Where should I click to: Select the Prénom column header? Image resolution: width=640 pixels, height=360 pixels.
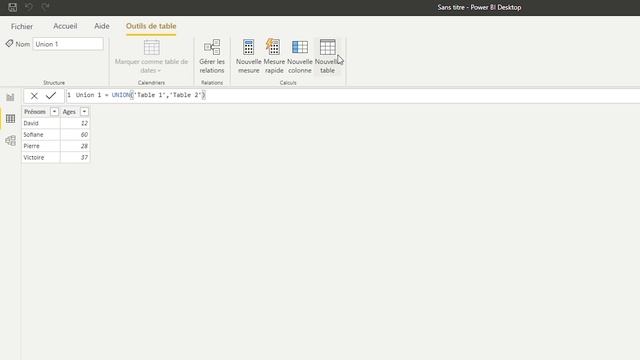pyautogui.click(x=35, y=111)
